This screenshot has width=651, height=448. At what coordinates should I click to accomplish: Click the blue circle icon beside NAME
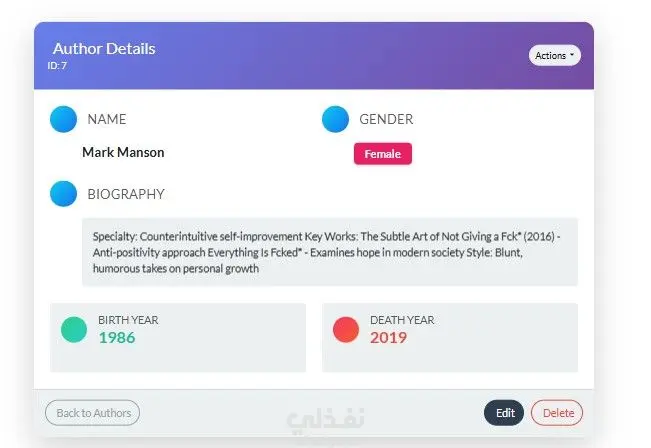[x=64, y=119]
